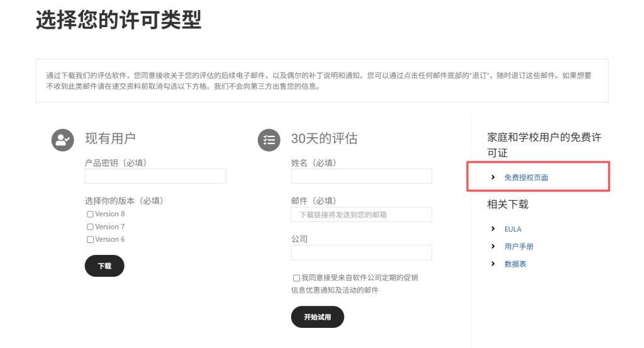The width and height of the screenshot is (644, 348).
Task: Click the chevron next to 用户手册
Action: 493,247
